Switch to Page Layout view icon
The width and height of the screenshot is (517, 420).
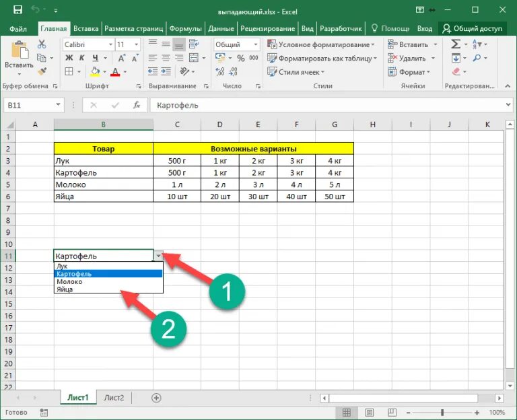(x=370, y=413)
